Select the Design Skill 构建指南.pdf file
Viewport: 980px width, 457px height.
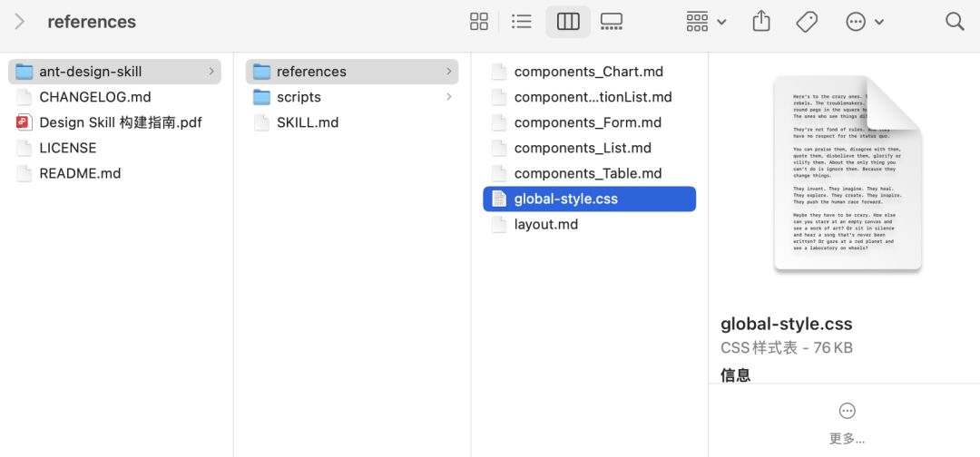[115, 122]
